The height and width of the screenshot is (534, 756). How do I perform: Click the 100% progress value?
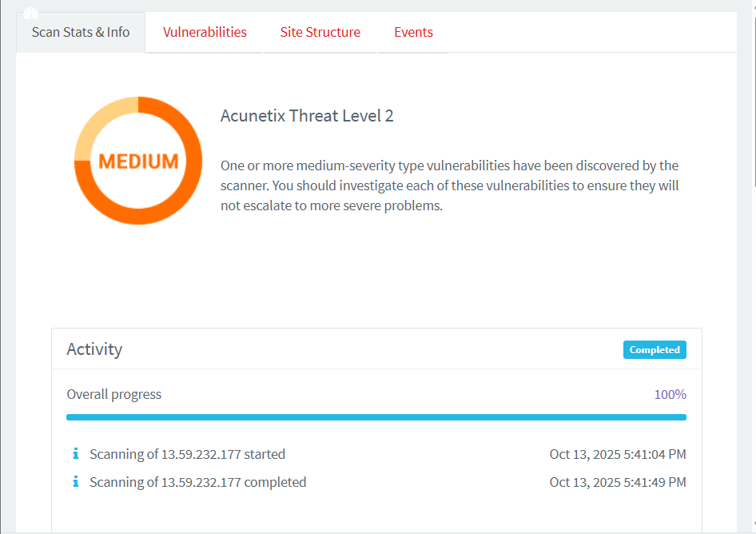[670, 394]
